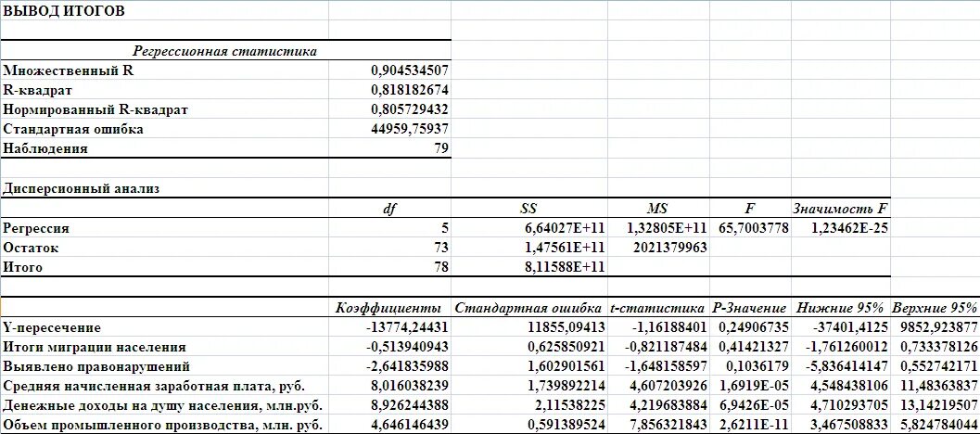
Task: Select the value 0,818182674
Action: pyautogui.click(x=410, y=91)
